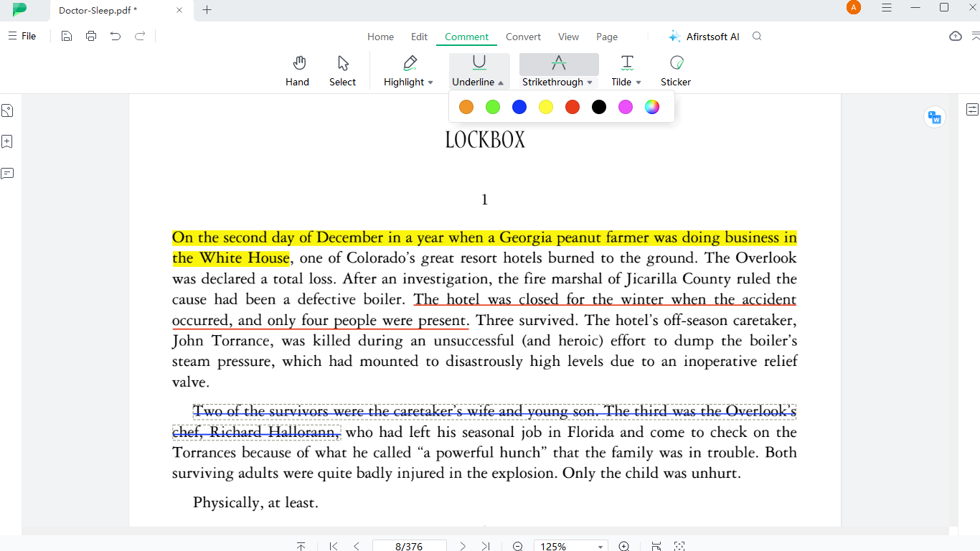Close the Doctor-Sleep.pdf tab
The height and width of the screenshot is (551, 980).
coord(179,10)
